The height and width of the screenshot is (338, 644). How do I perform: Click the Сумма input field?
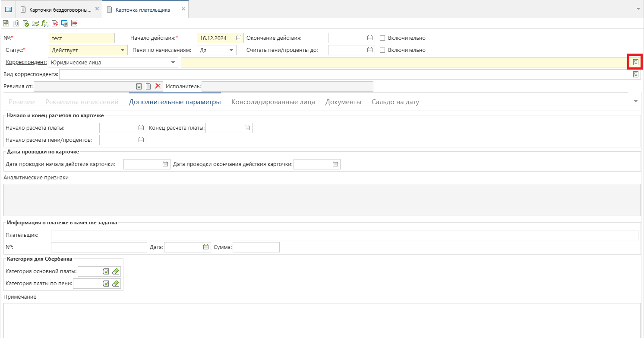coord(256,247)
